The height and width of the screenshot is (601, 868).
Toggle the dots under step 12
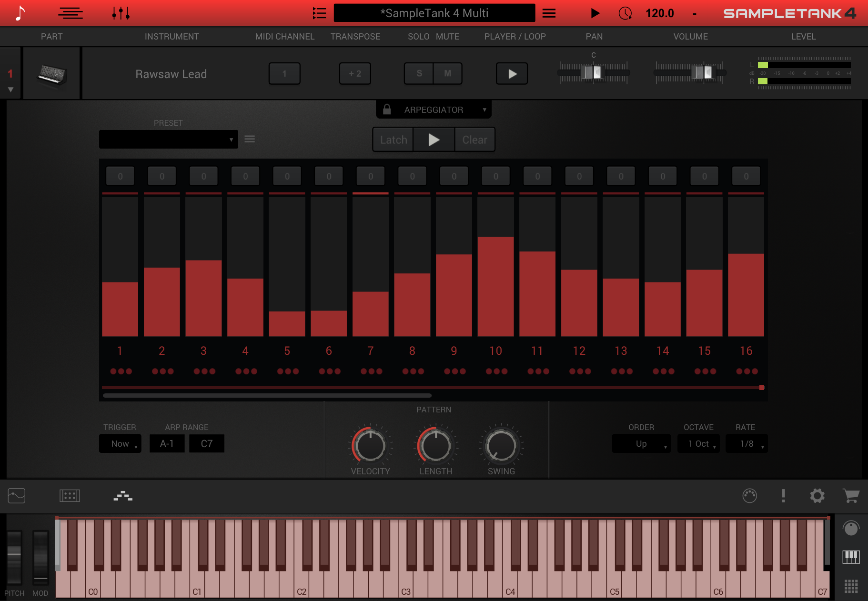coord(580,371)
